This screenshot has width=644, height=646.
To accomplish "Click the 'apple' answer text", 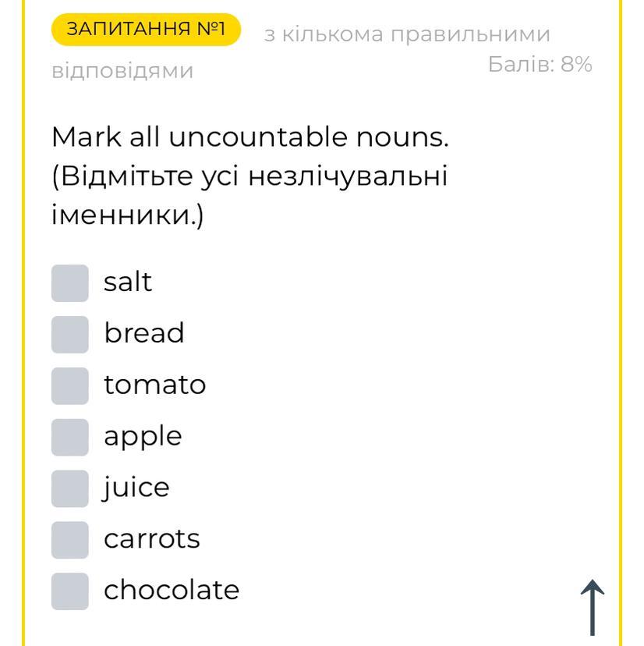I will (143, 436).
